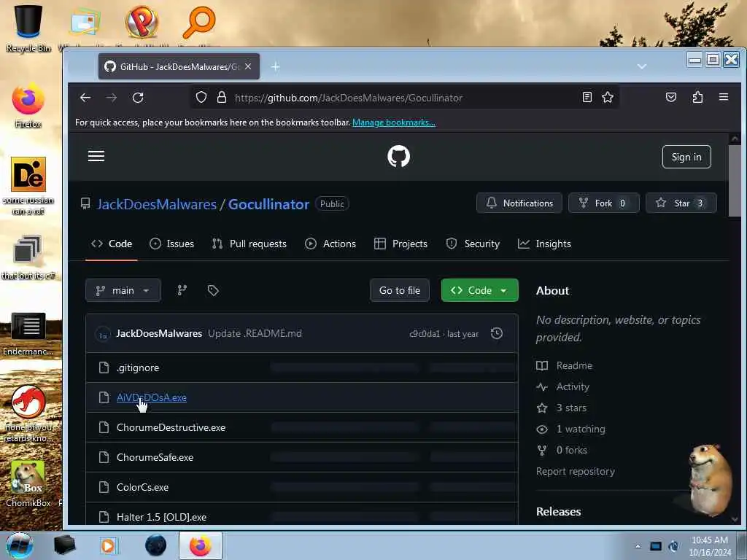This screenshot has width=747, height=560.
Task: Go to GitHub home via Octocat logo
Action: point(398,156)
